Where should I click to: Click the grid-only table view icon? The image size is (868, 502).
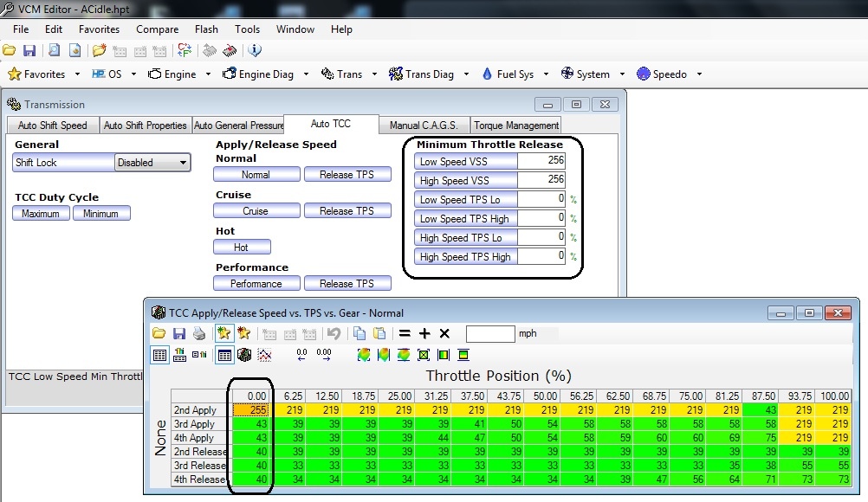tap(160, 355)
